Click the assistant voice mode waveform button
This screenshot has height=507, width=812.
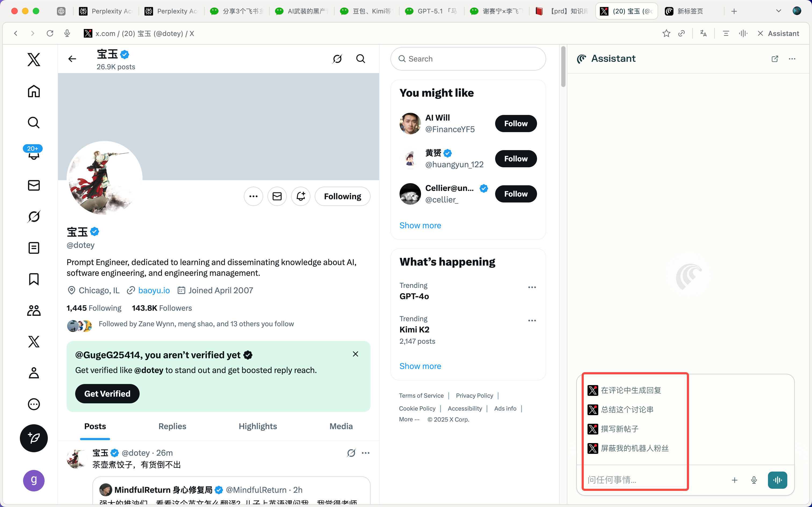coord(777,480)
